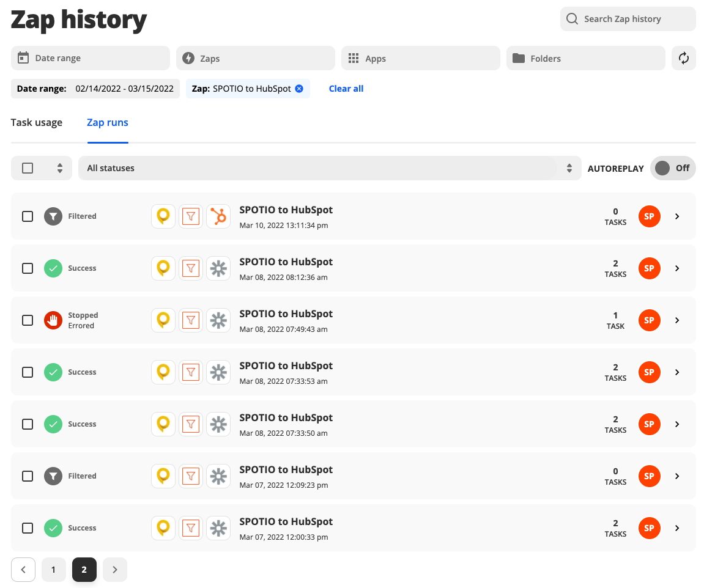Turn on the Autoreplay toggle

pos(673,168)
